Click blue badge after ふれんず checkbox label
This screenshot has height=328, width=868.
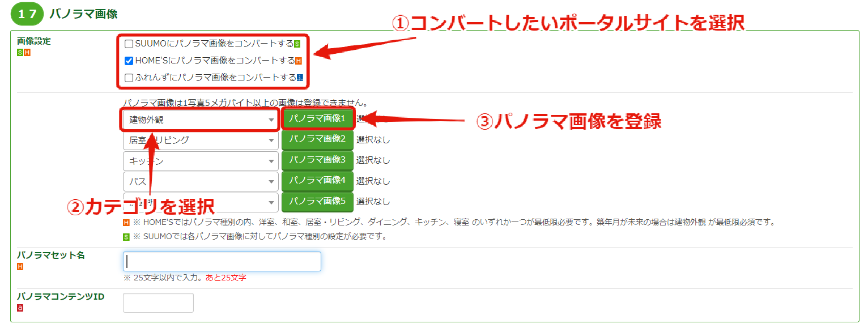(x=300, y=78)
